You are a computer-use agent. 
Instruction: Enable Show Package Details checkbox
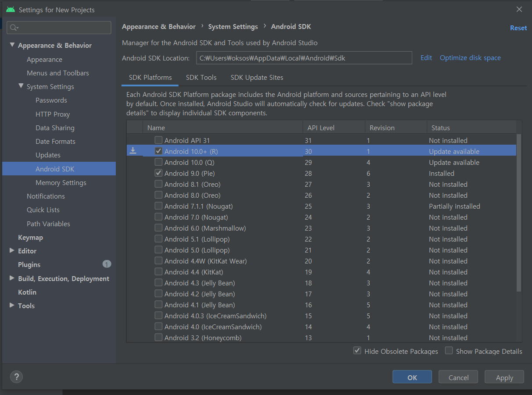[449, 351]
